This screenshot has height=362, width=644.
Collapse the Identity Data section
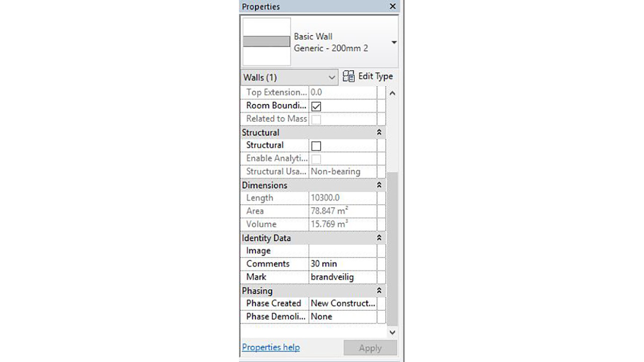point(379,238)
